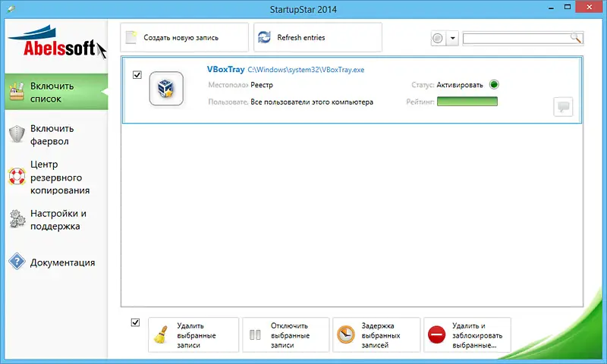Open the Включить список section

click(56, 92)
